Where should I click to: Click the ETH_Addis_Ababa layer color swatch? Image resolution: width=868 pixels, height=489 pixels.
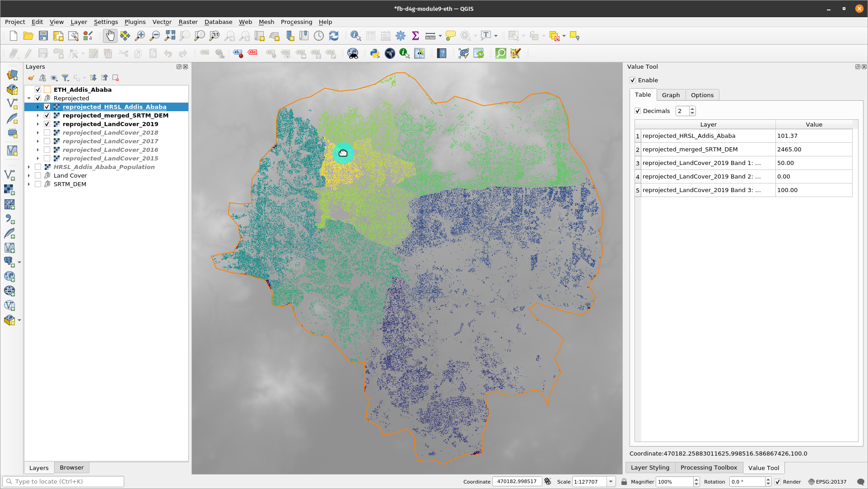tap(47, 89)
